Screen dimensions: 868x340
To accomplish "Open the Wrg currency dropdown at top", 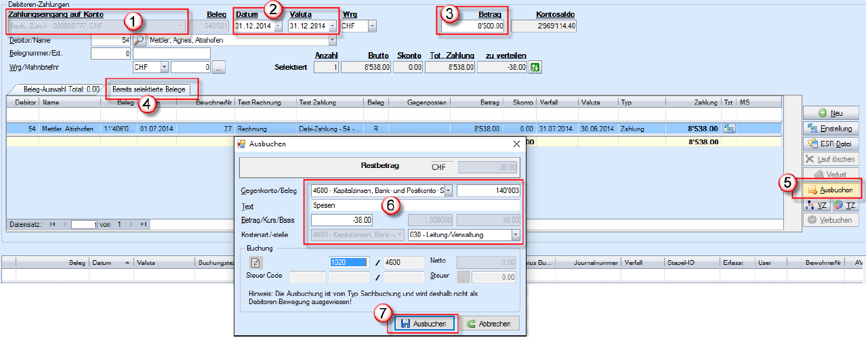I will coord(372,26).
